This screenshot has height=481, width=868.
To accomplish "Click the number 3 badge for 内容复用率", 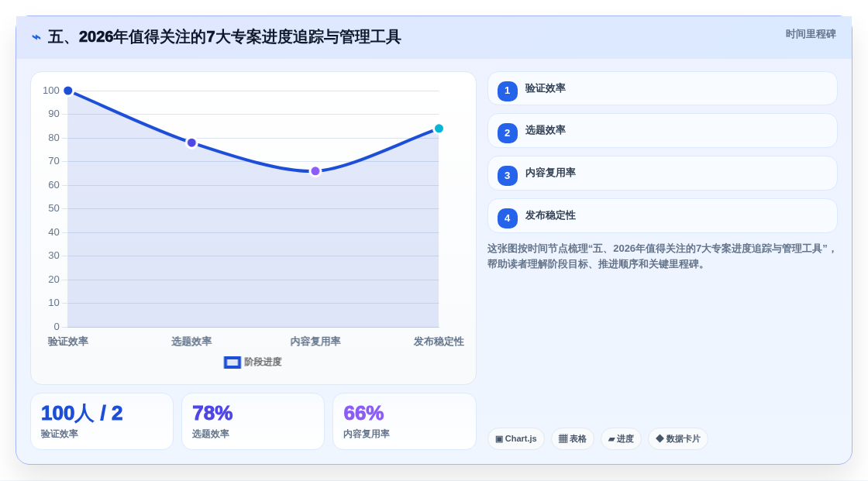I will coord(507,176).
